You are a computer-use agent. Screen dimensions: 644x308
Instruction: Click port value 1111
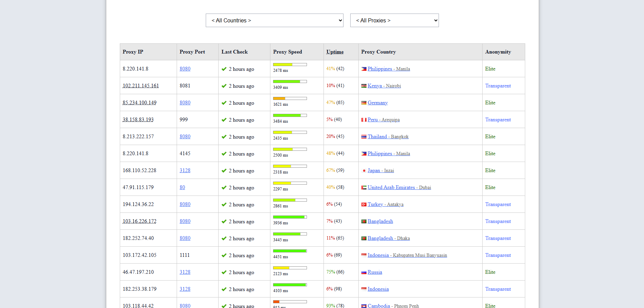click(185, 255)
